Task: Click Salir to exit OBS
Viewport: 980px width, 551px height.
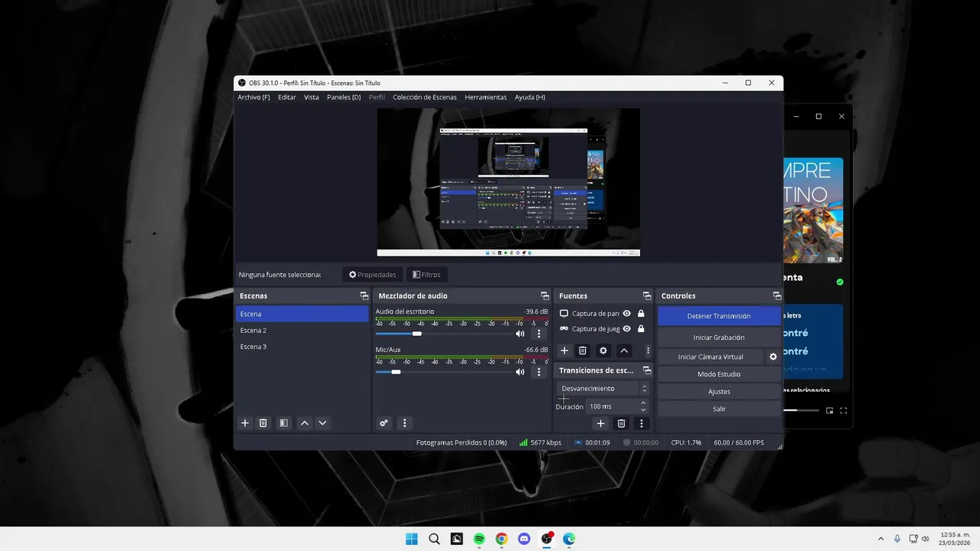Action: pos(719,409)
